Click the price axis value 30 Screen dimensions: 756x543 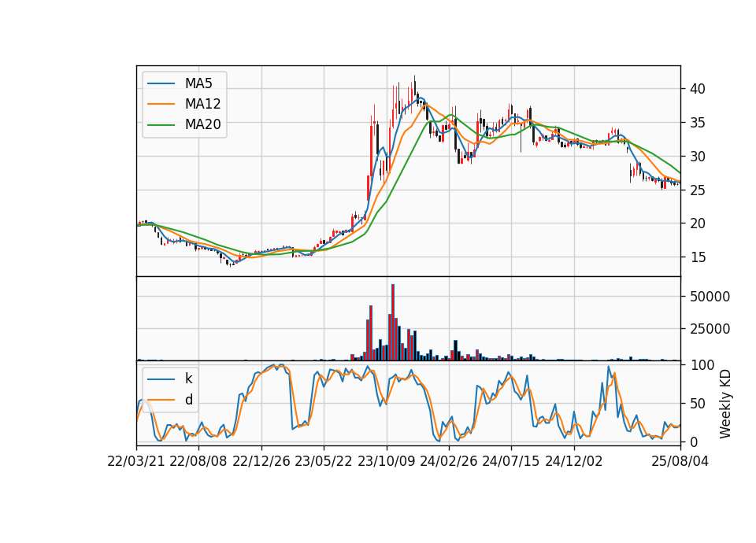tap(698, 157)
